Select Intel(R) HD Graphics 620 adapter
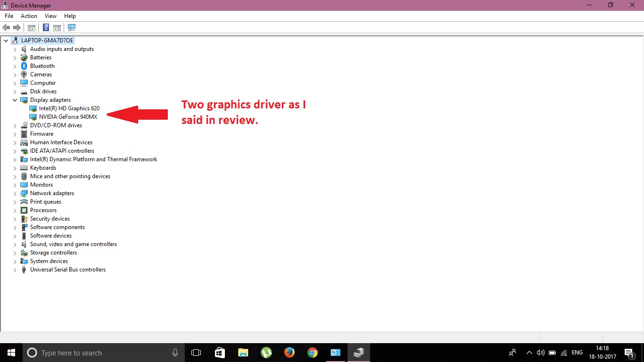Viewport: 644px width, 362px height. point(69,108)
